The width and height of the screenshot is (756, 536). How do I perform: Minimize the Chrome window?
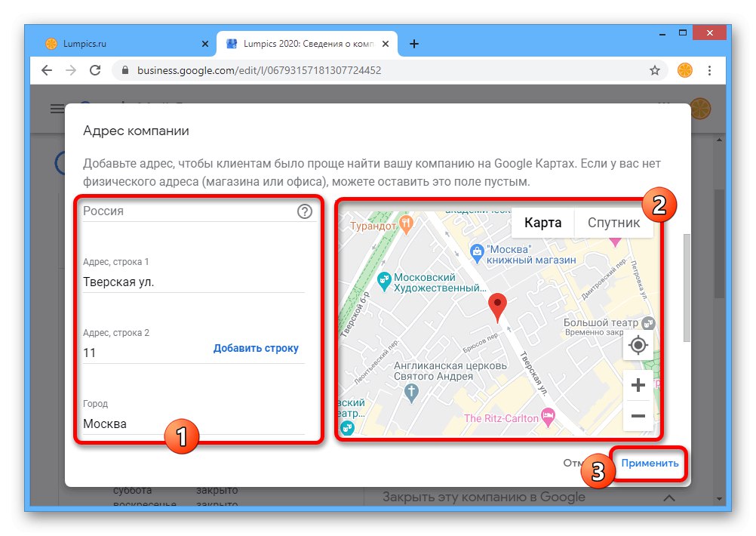pos(662,33)
